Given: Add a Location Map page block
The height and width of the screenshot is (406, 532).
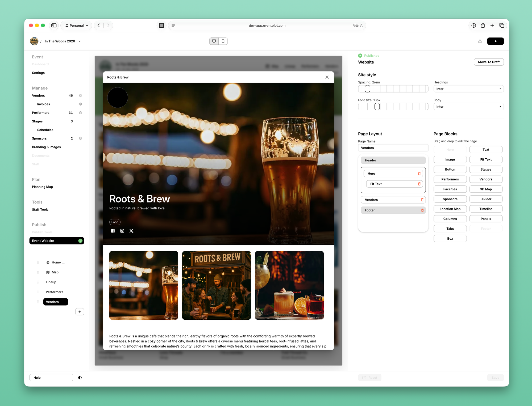Looking at the screenshot, I should [450, 209].
